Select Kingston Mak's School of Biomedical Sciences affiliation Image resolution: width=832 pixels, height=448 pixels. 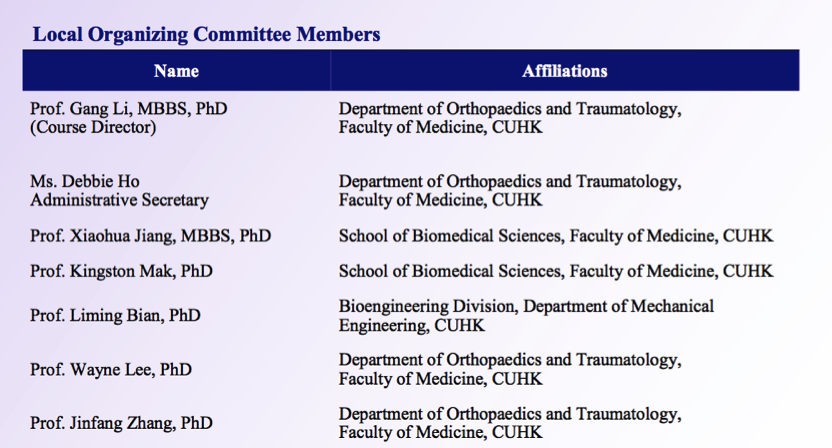pyautogui.click(x=556, y=271)
